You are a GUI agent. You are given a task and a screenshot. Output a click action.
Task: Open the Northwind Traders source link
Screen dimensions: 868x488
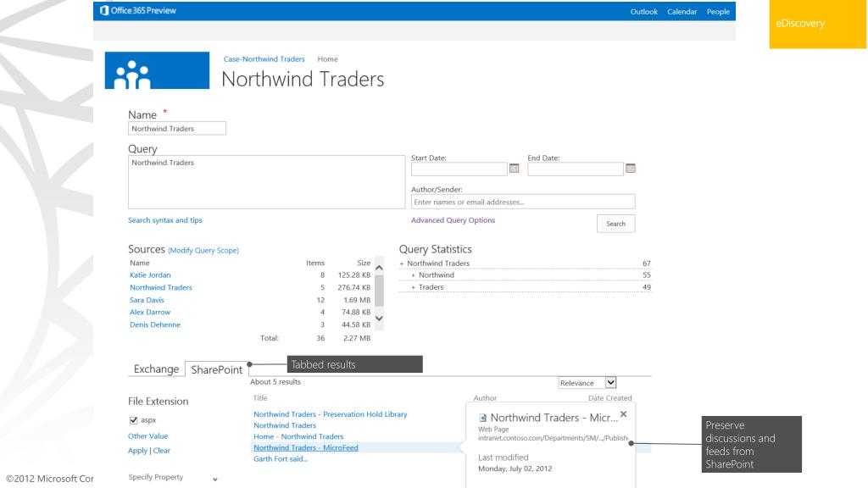160,288
